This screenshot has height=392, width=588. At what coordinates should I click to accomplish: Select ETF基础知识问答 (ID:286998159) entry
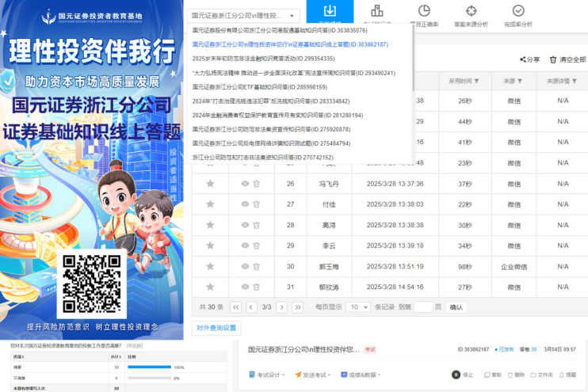[x=259, y=87]
